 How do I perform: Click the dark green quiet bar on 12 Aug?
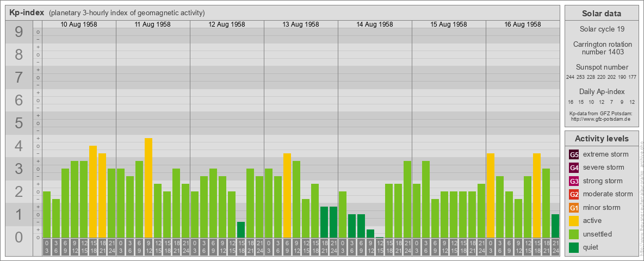(240, 230)
